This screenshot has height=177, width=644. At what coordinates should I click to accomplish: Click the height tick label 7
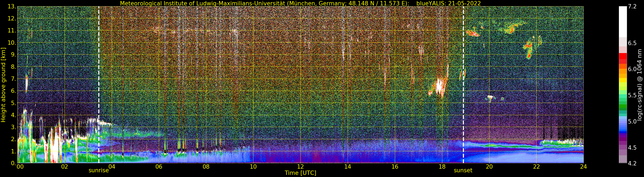point(14,79)
